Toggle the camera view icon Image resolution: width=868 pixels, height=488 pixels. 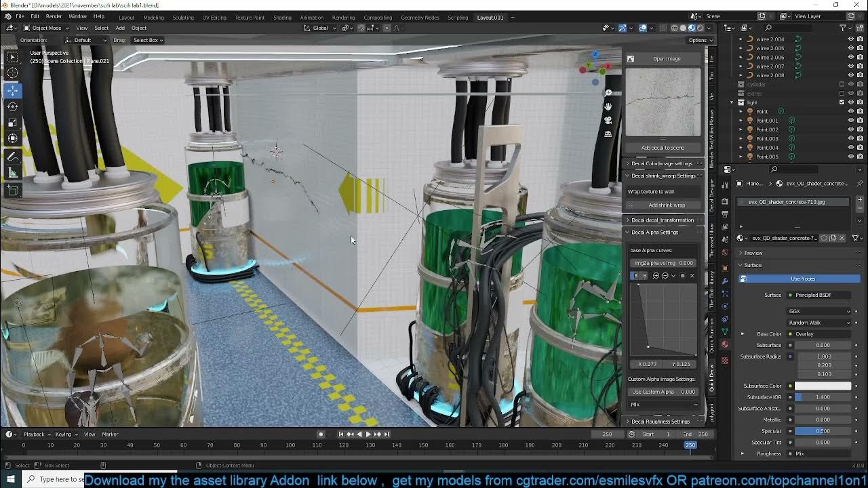[x=608, y=120]
